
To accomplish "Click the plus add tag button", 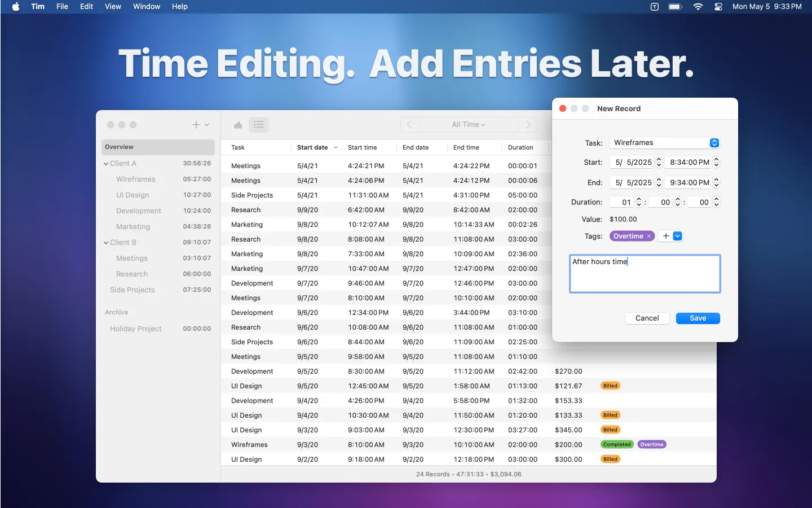I will click(666, 236).
